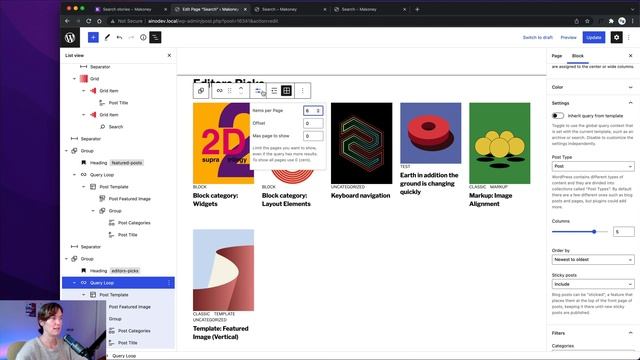
Task: Toggle Inherit query from template switch
Action: tap(558, 116)
